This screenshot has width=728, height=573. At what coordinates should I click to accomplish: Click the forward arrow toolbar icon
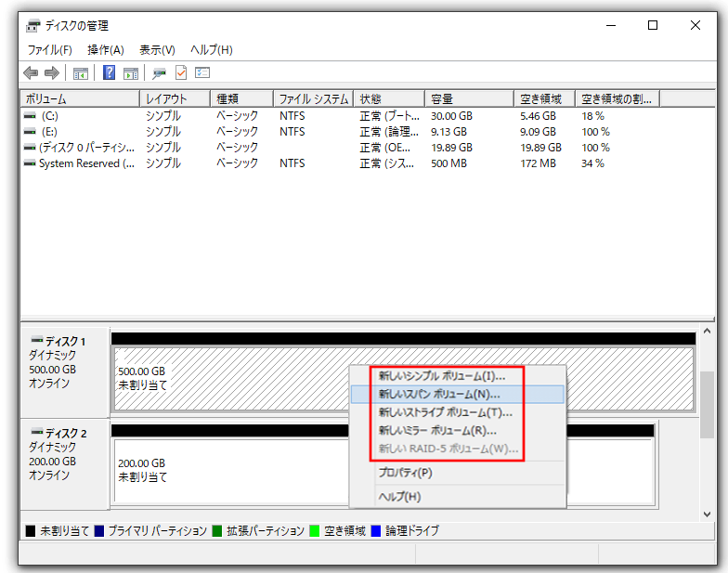pyautogui.click(x=52, y=73)
